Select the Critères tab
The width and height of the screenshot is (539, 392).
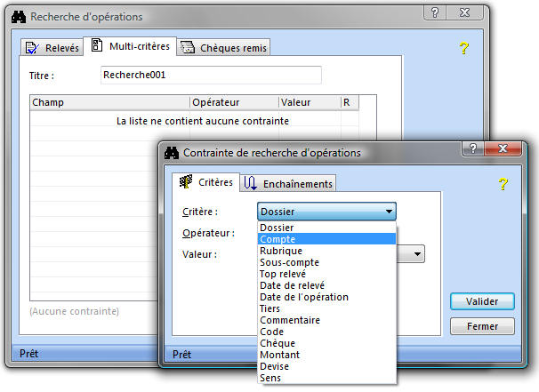[206, 183]
